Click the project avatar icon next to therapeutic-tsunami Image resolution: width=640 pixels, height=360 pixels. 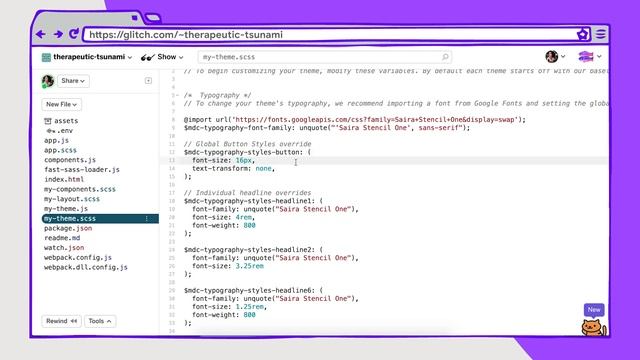(46, 57)
